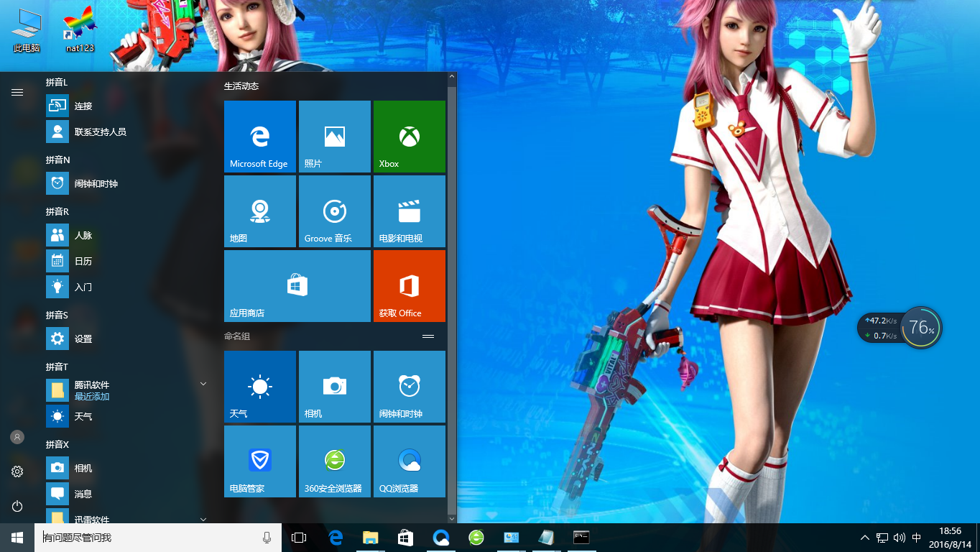Open the 地图 maps tile
This screenshot has height=552, width=980.
click(259, 211)
